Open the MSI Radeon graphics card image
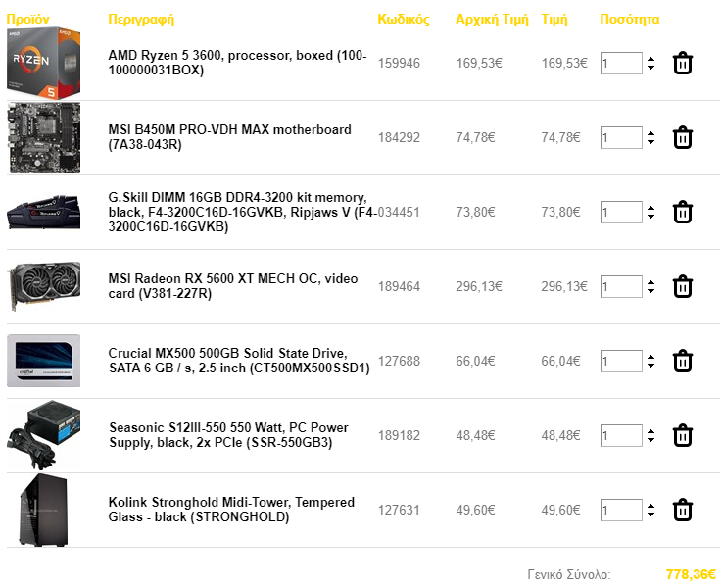722x588 pixels. click(44, 286)
